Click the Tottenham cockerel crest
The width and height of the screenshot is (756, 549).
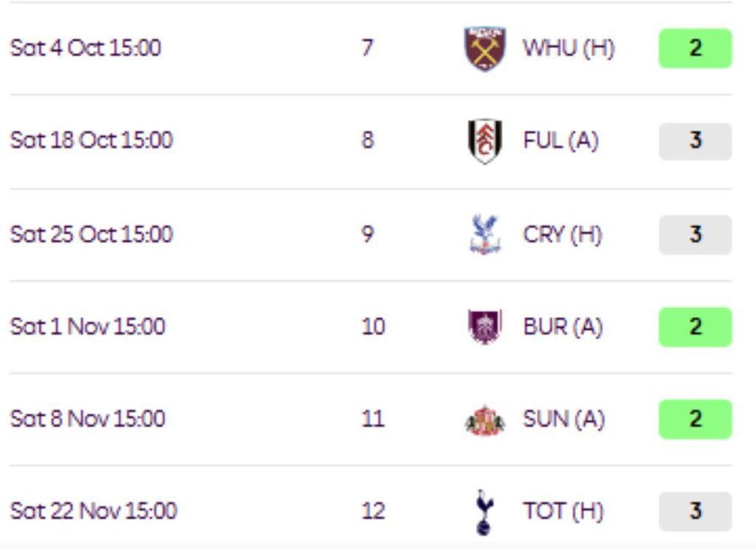pyautogui.click(x=484, y=512)
